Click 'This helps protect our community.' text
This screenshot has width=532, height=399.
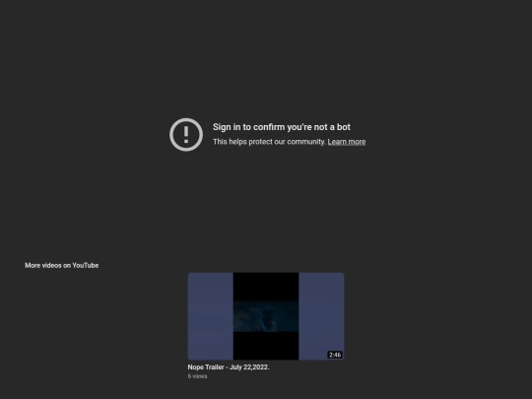coord(269,142)
